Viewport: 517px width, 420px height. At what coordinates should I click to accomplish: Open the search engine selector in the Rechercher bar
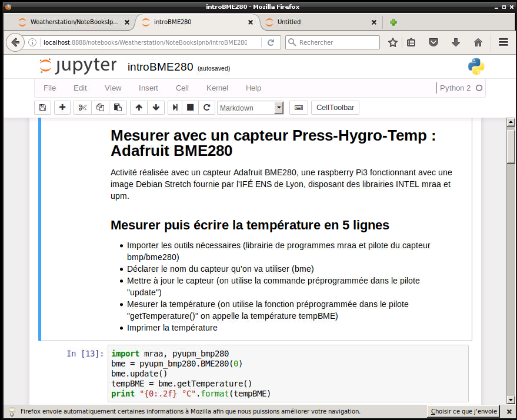293,42
